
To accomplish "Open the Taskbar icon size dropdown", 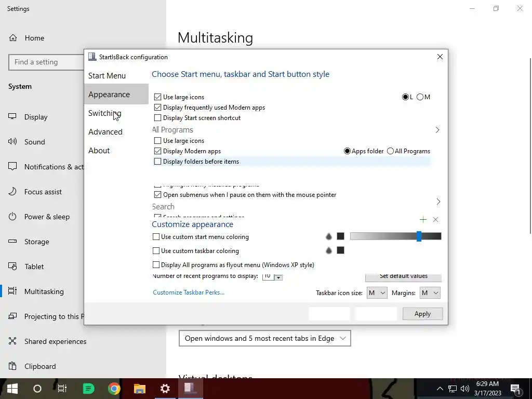I will (377, 293).
